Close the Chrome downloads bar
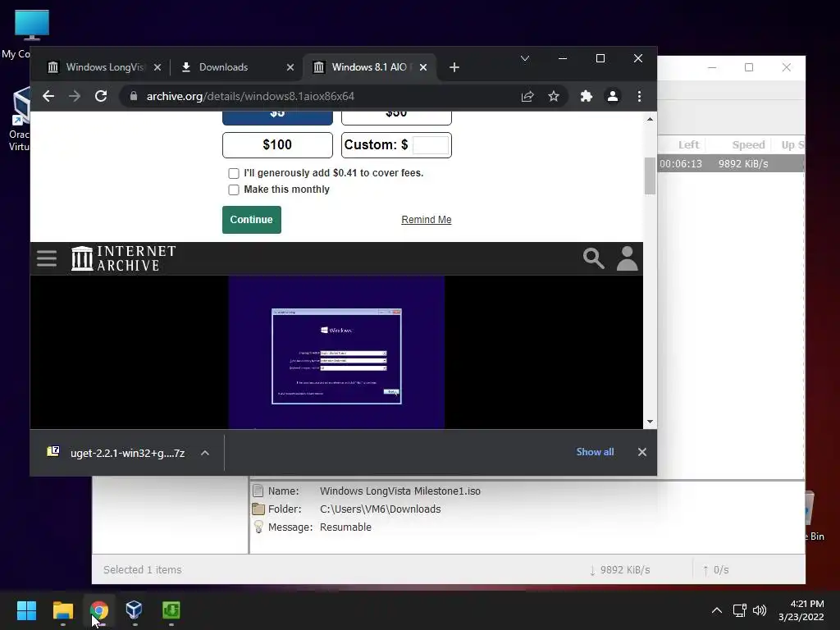Viewport: 840px width, 630px height. (x=642, y=452)
